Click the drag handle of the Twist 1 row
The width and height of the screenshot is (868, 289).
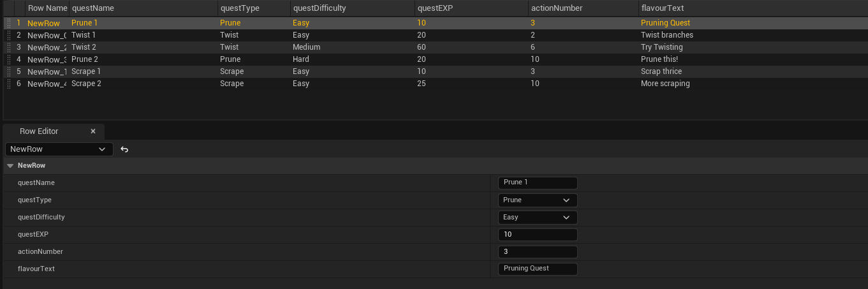(8, 35)
